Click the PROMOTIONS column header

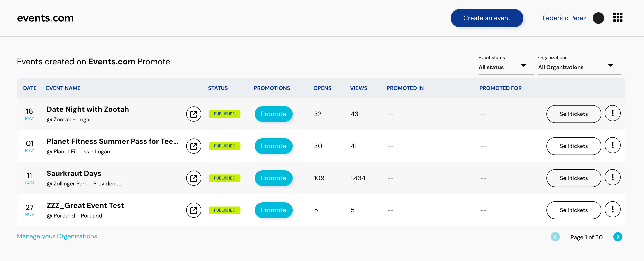point(272,88)
